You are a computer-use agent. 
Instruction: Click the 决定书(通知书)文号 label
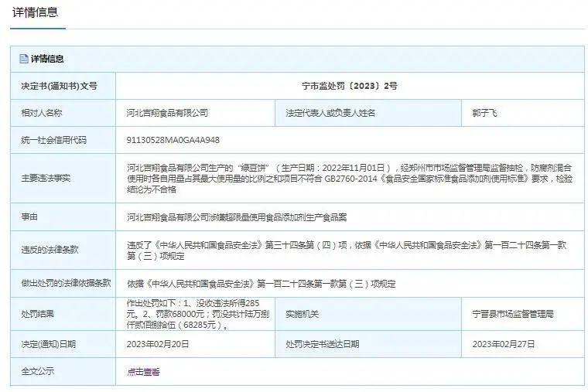tap(60, 86)
